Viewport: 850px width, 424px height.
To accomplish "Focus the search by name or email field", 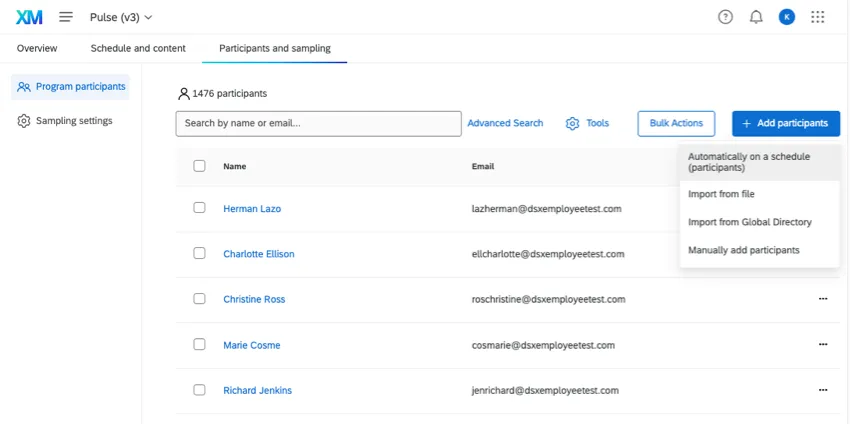I will (318, 123).
